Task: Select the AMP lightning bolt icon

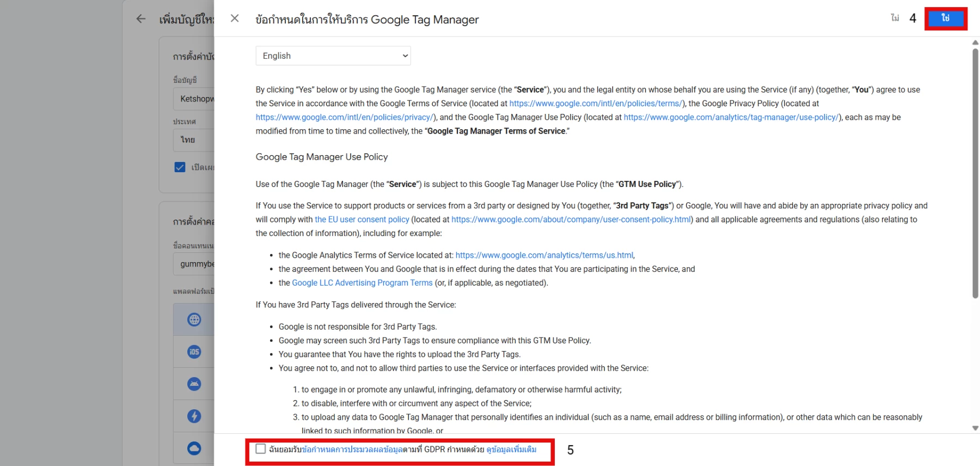Action: tap(194, 416)
